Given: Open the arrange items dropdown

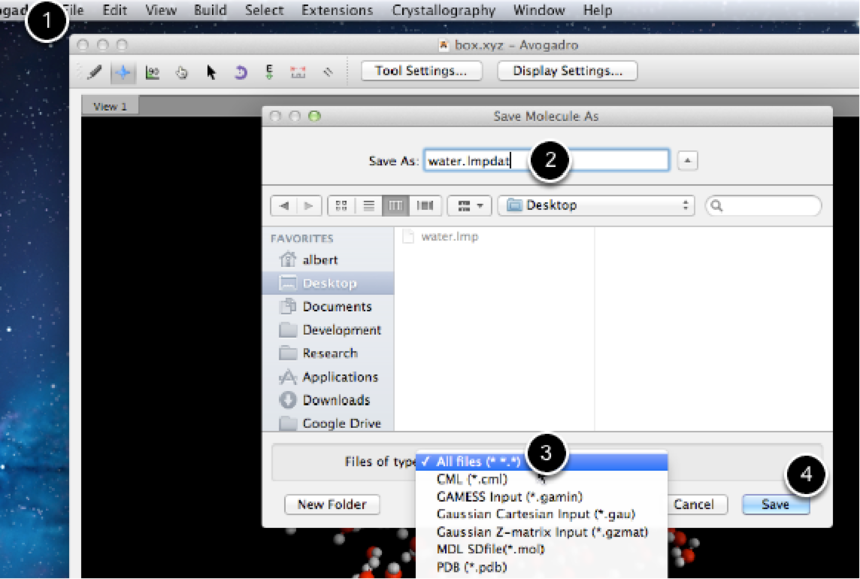Looking at the screenshot, I should pos(469,206).
